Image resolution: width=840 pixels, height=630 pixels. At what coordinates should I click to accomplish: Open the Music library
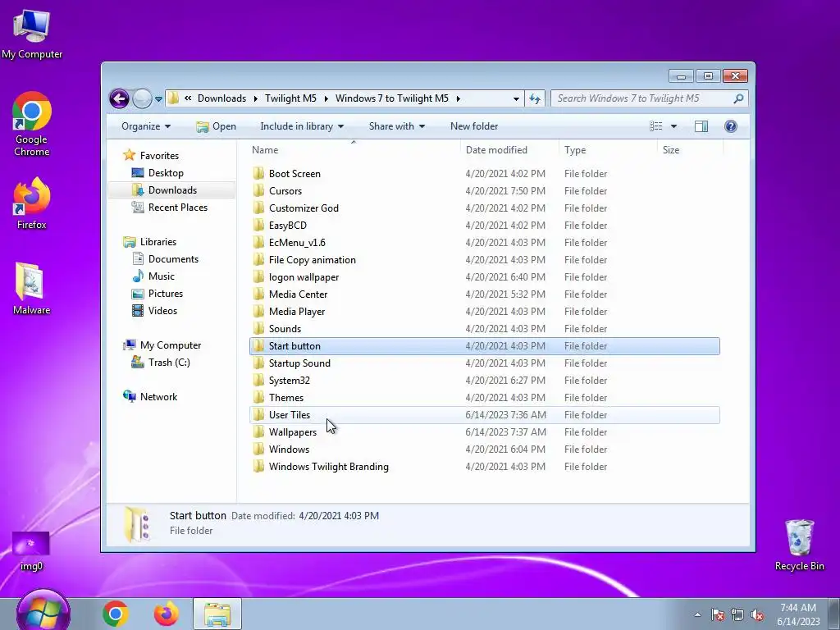[162, 276]
